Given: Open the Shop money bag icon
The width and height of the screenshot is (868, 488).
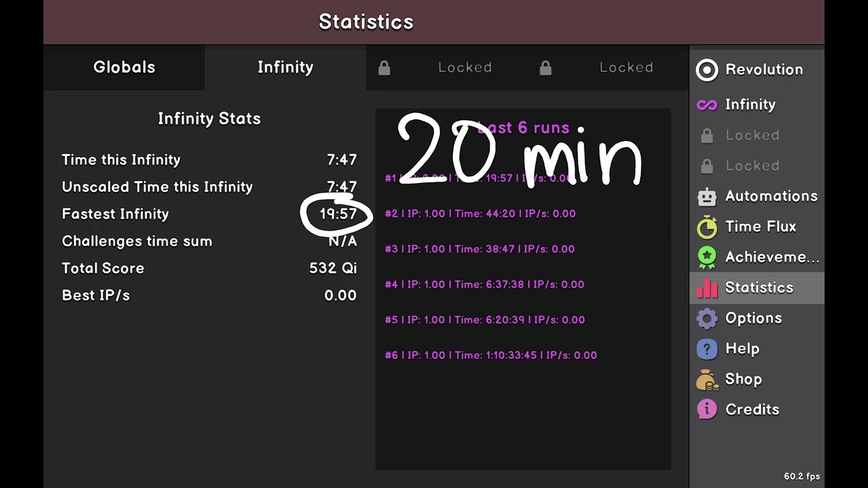Looking at the screenshot, I should pyautogui.click(x=707, y=380).
